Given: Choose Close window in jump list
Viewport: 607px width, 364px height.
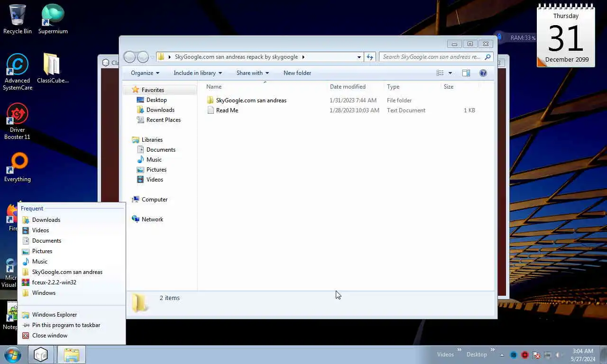Looking at the screenshot, I should point(72,336).
